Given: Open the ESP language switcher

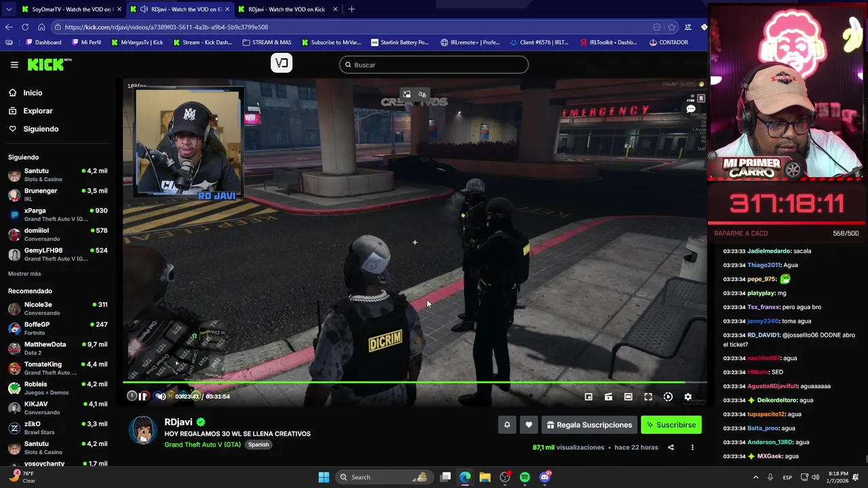Looking at the screenshot, I should pos(787,477).
